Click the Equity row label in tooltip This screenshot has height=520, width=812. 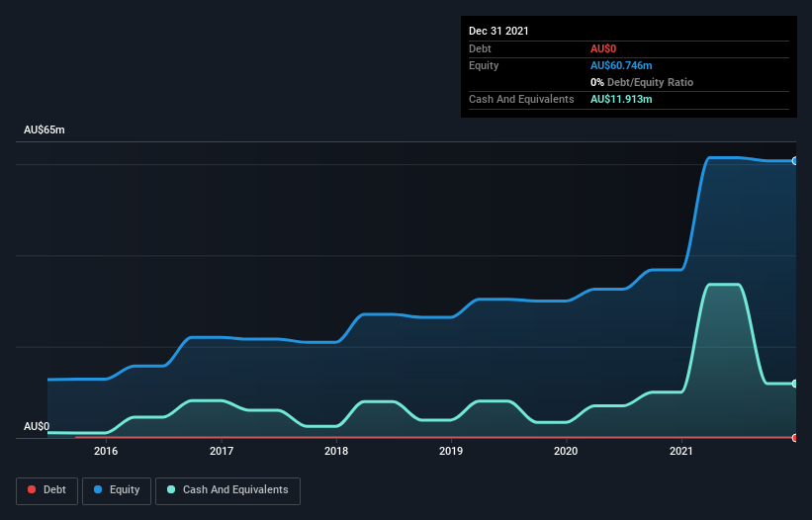pyautogui.click(x=484, y=65)
